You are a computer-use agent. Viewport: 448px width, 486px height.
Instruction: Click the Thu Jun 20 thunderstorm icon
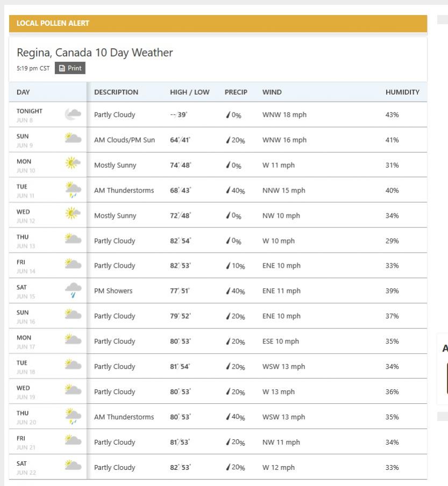(73, 417)
